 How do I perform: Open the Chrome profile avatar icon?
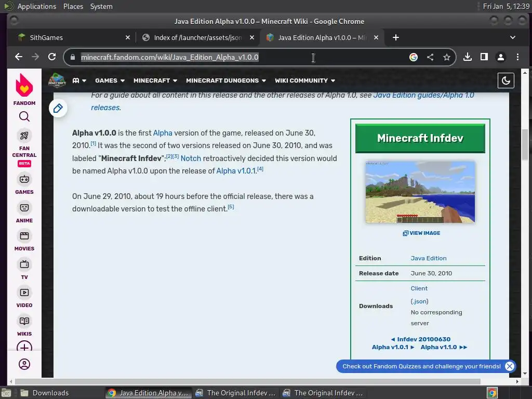tap(501, 57)
